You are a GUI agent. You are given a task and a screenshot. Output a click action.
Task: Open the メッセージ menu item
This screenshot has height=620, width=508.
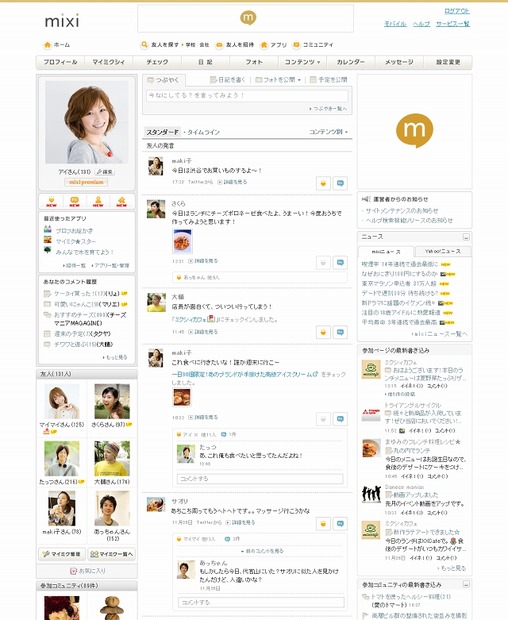pyautogui.click(x=399, y=62)
